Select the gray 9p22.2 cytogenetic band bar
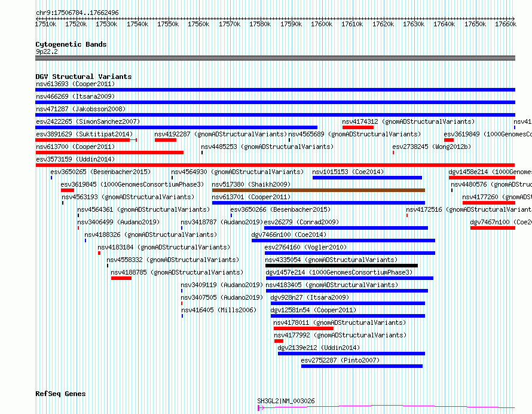Viewport: 532px width, 414px height. coord(275,58)
